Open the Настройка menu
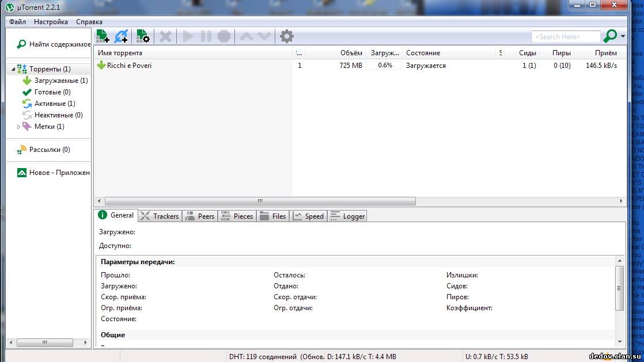Viewport: 644px width, 362px height. (51, 22)
